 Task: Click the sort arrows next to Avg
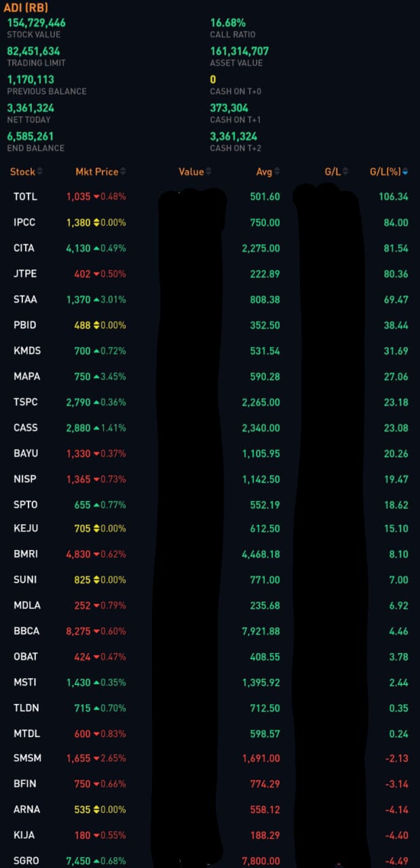pos(278,172)
